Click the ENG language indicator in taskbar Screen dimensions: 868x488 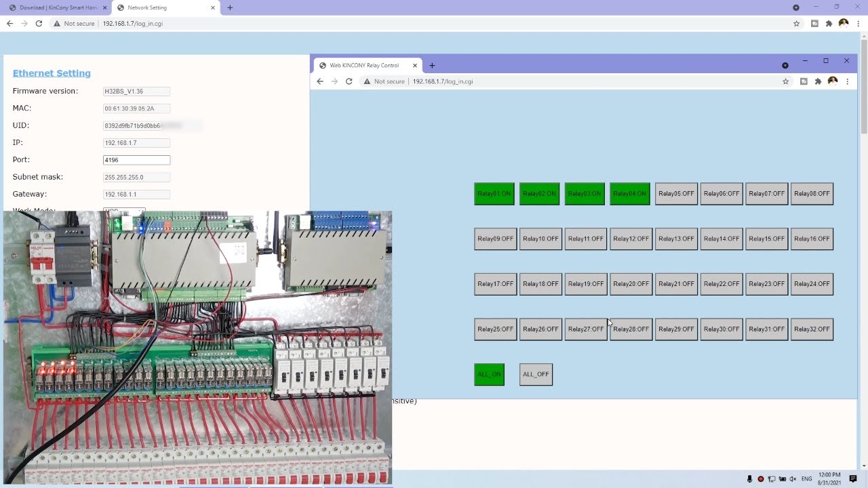(806, 479)
